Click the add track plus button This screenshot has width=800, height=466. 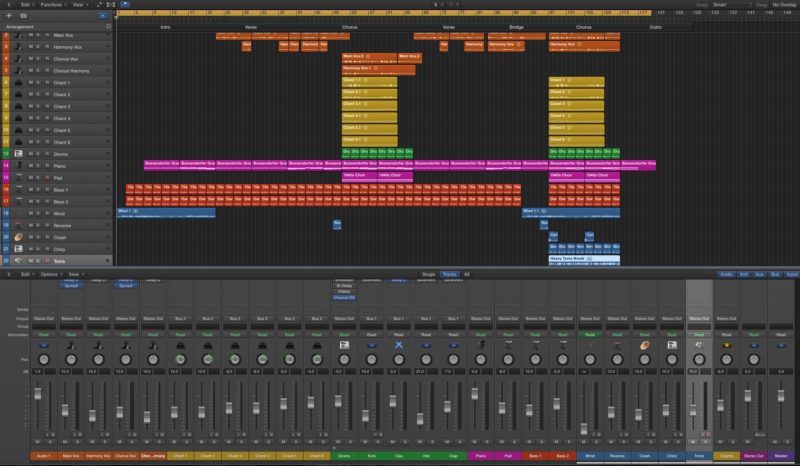9,16
